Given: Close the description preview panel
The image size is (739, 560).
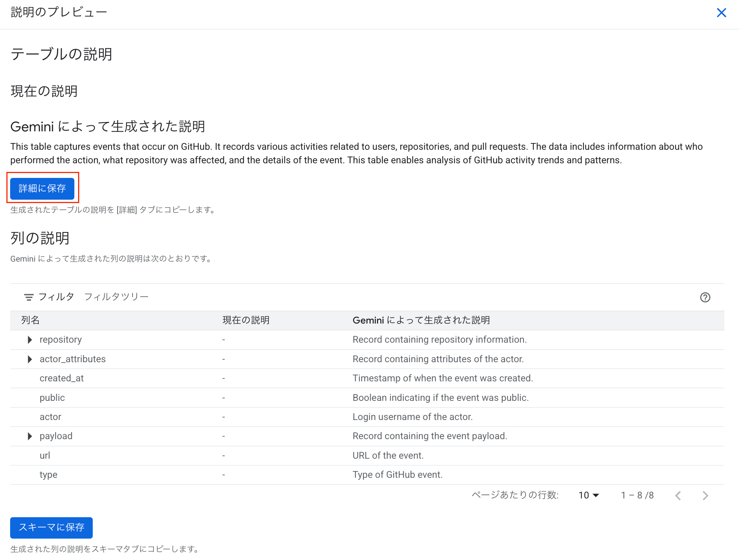Looking at the screenshot, I should pyautogui.click(x=721, y=13).
